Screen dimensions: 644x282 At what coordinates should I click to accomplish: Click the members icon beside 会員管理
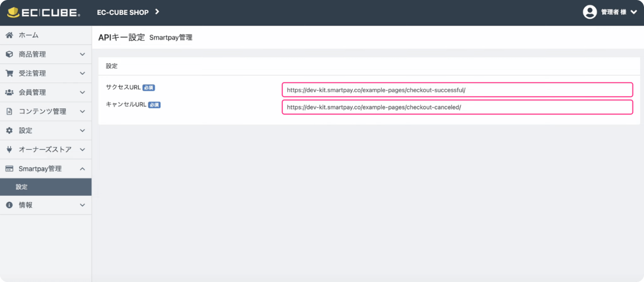pos(9,92)
